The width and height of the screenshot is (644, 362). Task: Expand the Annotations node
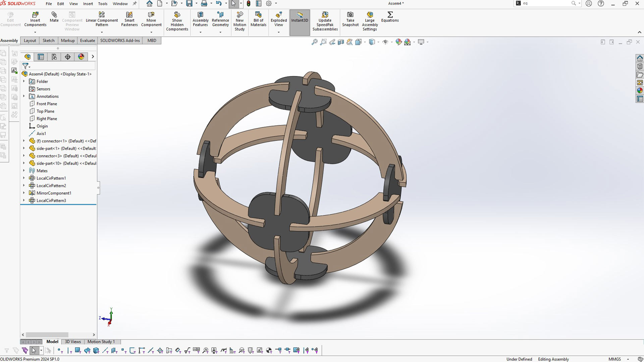pyautogui.click(x=24, y=96)
